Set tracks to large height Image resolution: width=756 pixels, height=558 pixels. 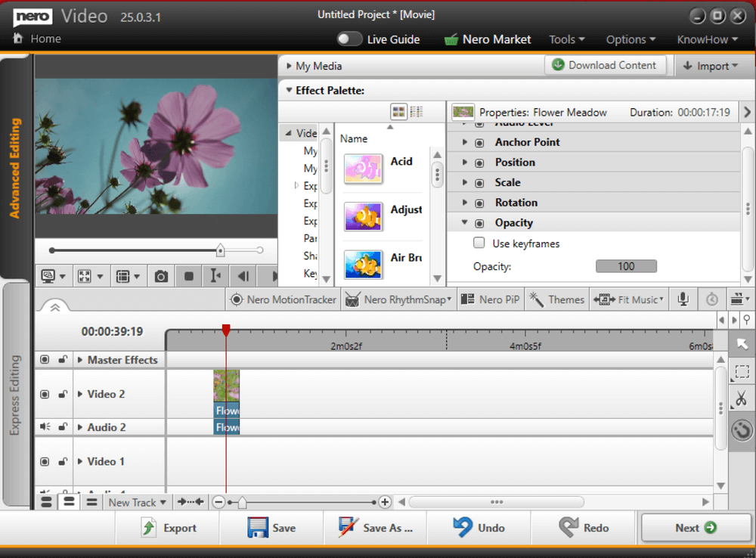tap(46, 502)
